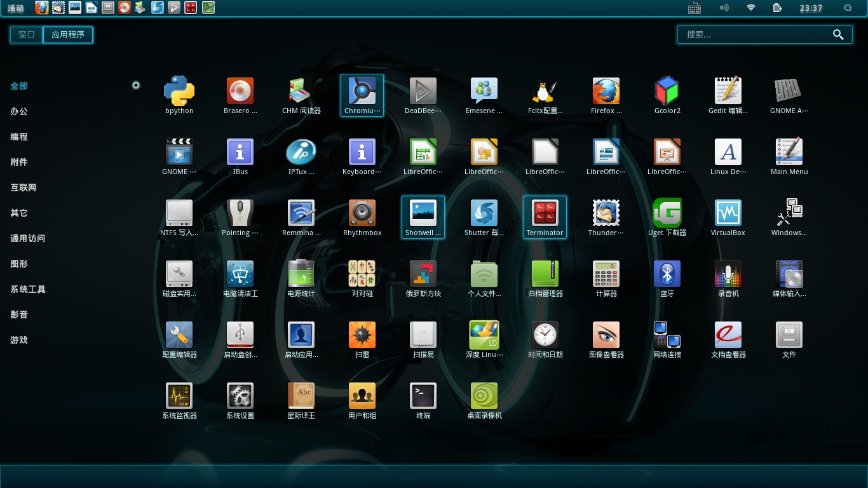Launch 星际译王 dictionary
Screen dimensions: 868x488
[x=301, y=401]
